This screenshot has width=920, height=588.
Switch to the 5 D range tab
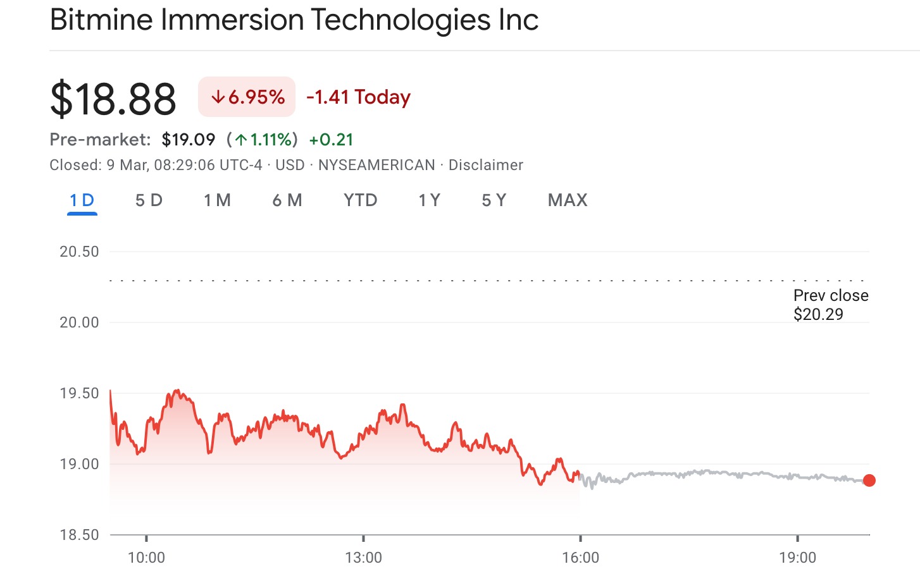point(149,200)
